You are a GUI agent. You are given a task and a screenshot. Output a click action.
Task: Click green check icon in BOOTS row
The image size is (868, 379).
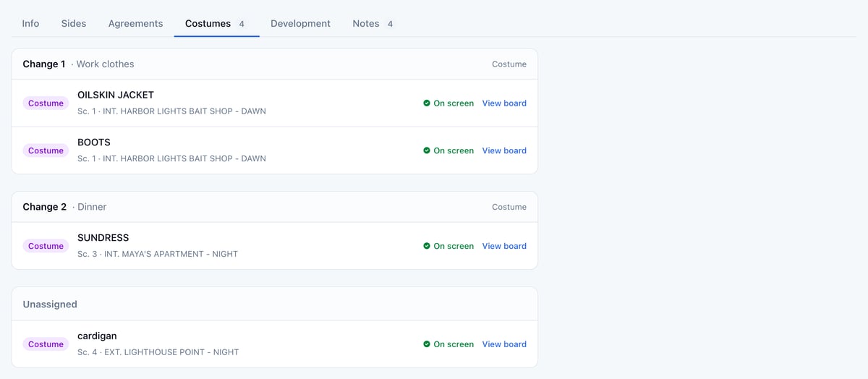click(x=427, y=150)
